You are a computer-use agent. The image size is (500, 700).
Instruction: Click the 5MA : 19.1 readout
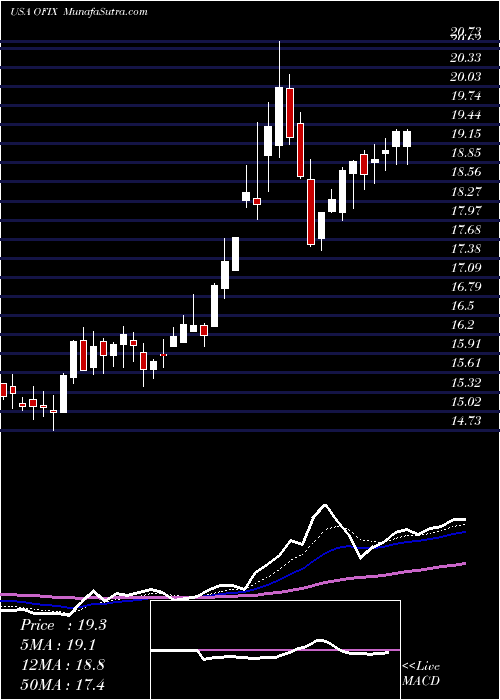pos(58,645)
